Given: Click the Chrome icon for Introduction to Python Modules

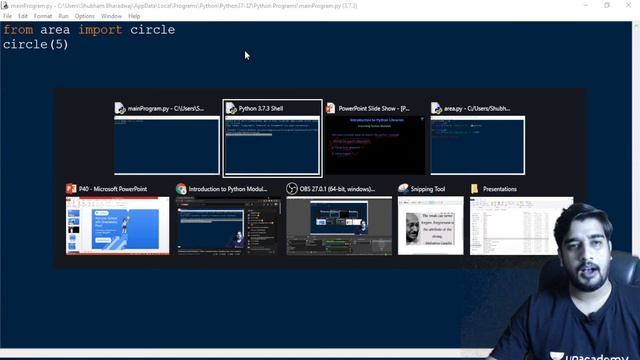Looking at the screenshot, I should 181,189.
